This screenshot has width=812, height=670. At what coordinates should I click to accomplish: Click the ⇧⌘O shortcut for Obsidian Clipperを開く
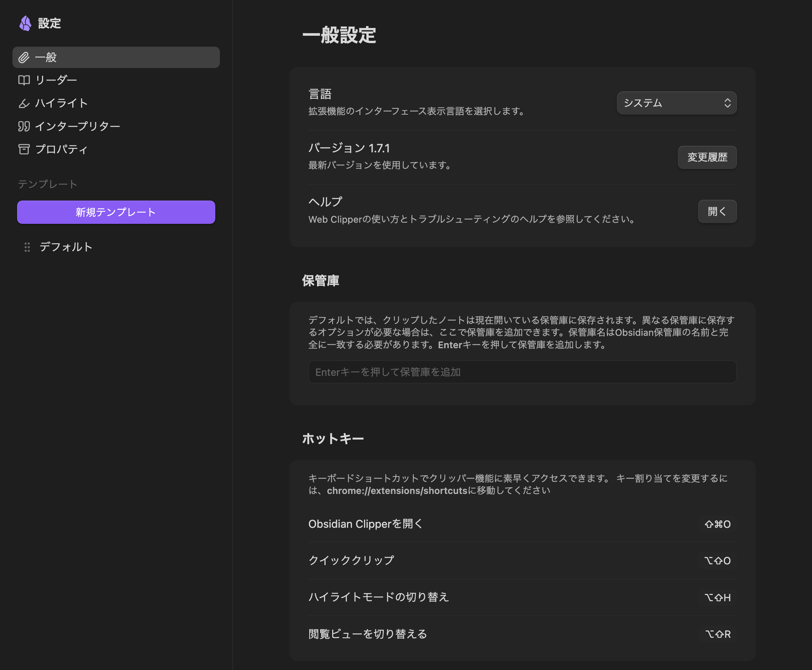click(718, 524)
